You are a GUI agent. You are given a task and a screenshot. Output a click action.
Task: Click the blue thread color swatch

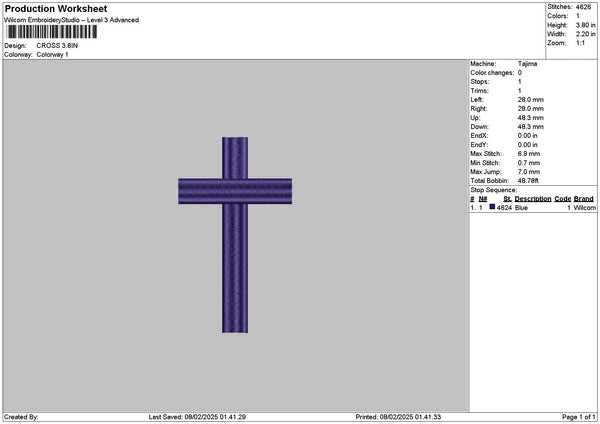(492, 207)
